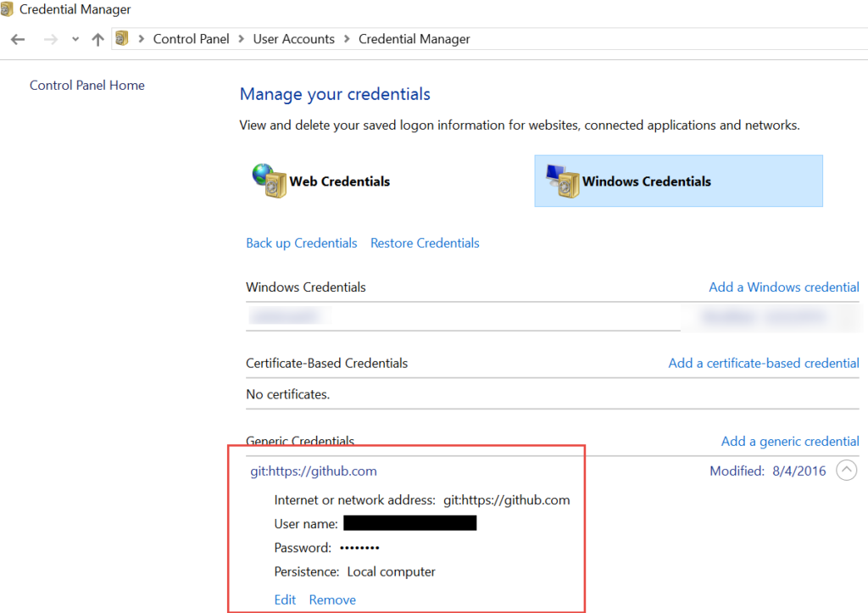Click the Web Credentials globe vault icon
Viewport: 868px width, 613px height.
(x=269, y=181)
